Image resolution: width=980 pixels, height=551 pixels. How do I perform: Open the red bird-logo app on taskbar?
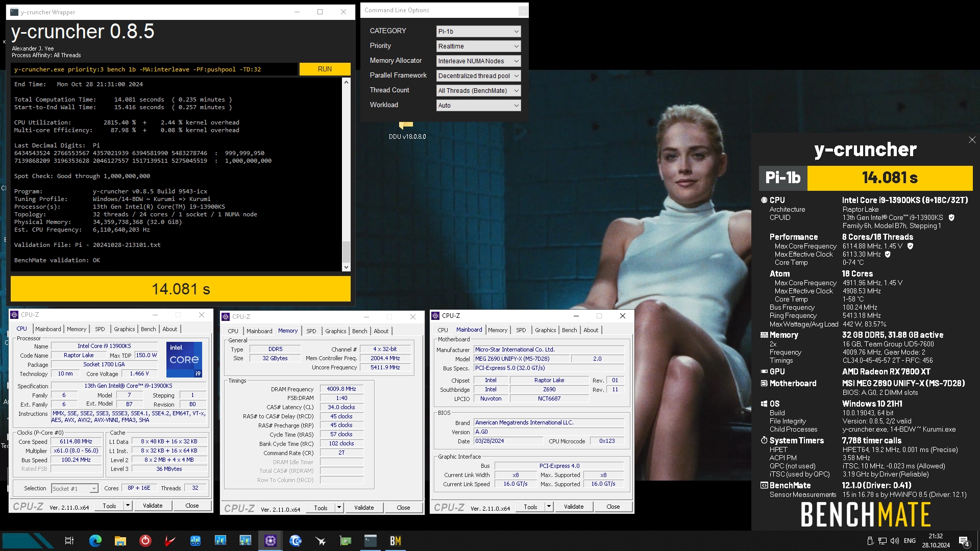coord(170,541)
